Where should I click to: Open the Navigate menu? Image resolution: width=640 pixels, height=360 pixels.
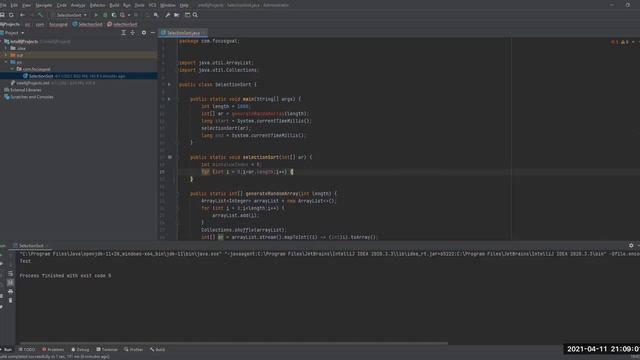point(44,5)
